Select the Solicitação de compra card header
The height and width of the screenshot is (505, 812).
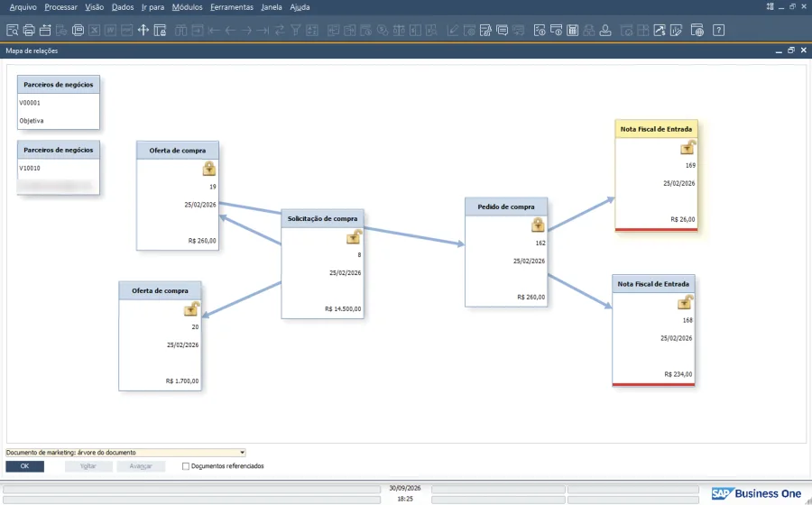click(x=323, y=218)
